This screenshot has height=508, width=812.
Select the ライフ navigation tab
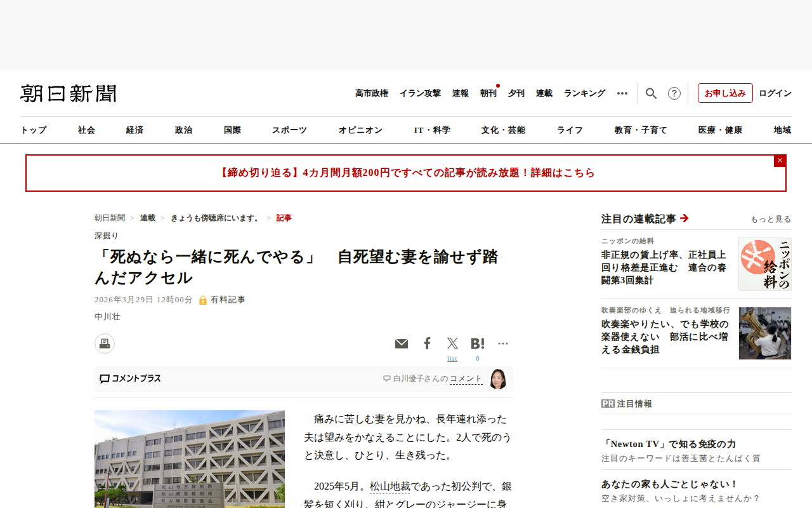pos(570,130)
